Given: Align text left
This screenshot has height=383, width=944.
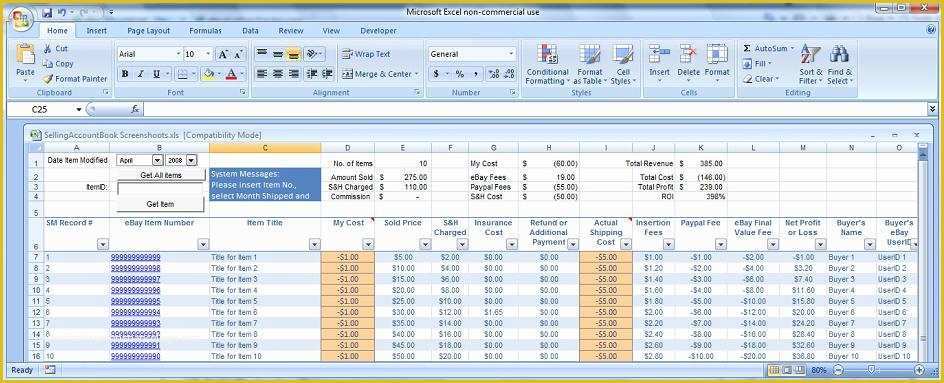Looking at the screenshot, I should (x=262, y=74).
